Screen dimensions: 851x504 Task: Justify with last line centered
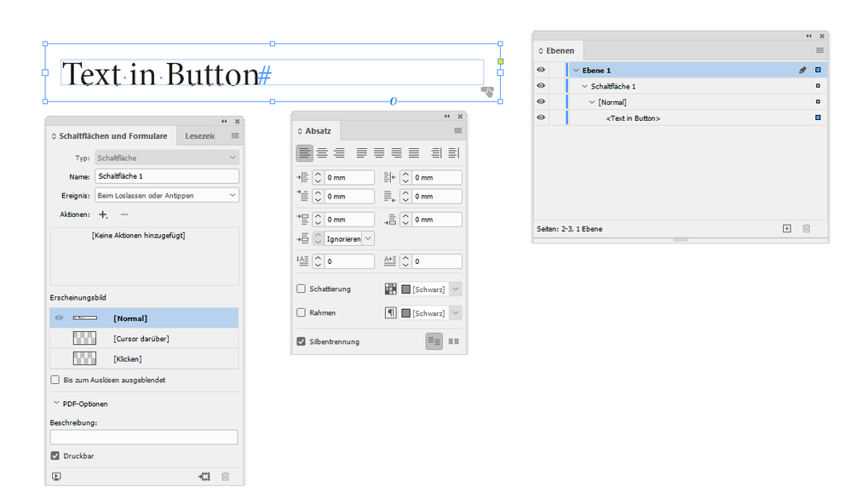point(379,153)
